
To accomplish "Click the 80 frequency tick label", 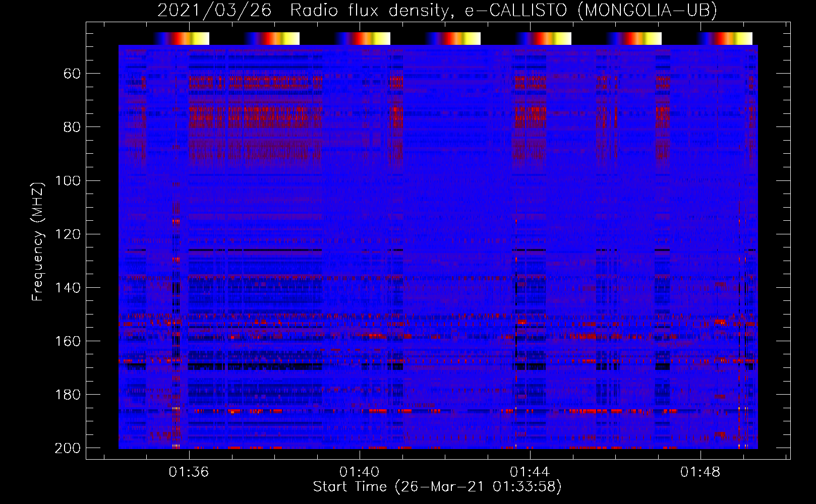I will (x=72, y=127).
